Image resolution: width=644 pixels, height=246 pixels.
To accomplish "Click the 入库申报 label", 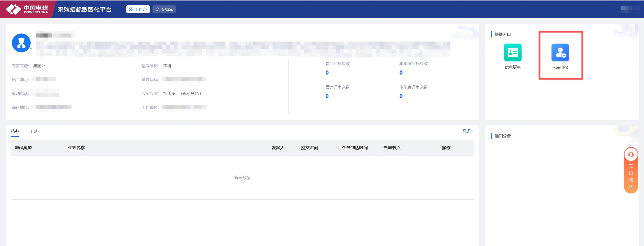I will [560, 67].
